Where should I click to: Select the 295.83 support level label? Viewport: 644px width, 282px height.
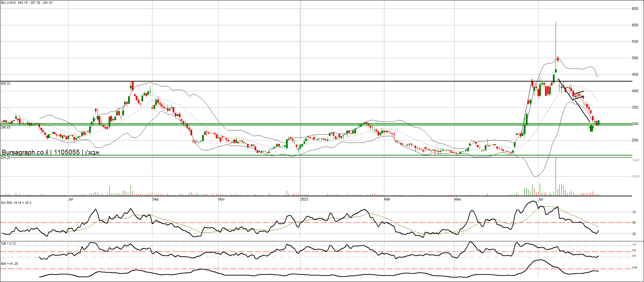[5, 127]
